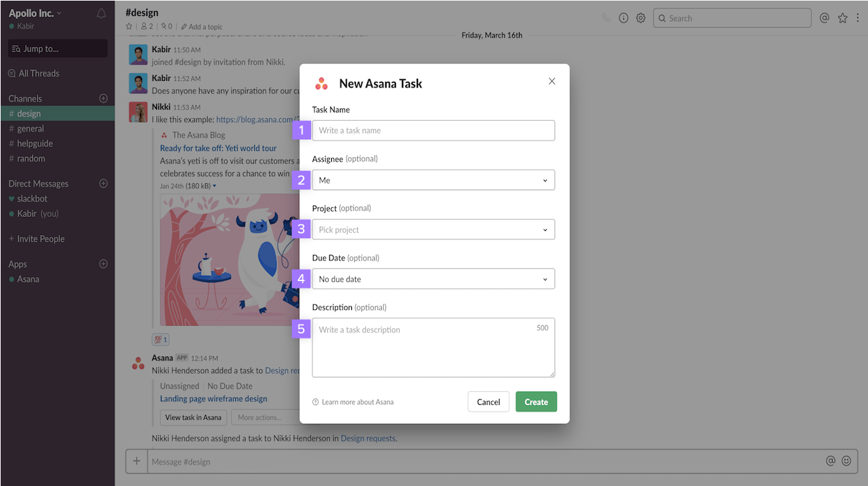Click View task in Asana button

pos(193,417)
